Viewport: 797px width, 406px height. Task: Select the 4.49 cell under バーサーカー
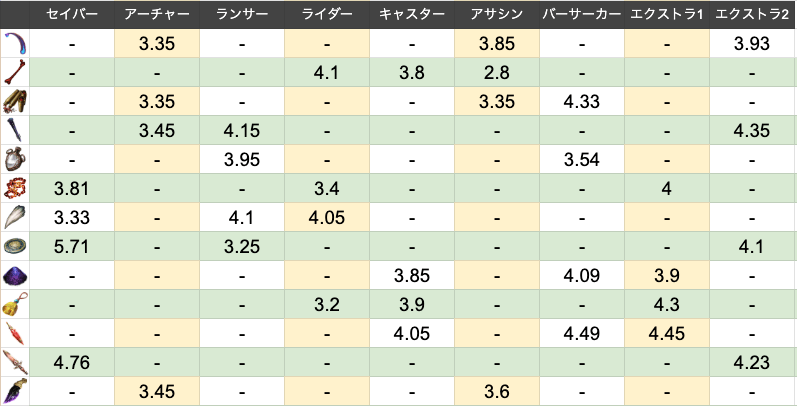point(582,334)
